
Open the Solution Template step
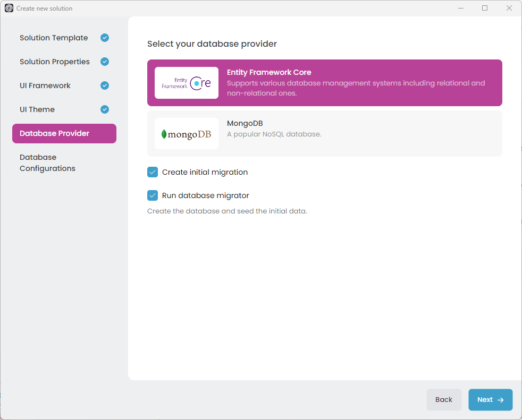click(54, 38)
